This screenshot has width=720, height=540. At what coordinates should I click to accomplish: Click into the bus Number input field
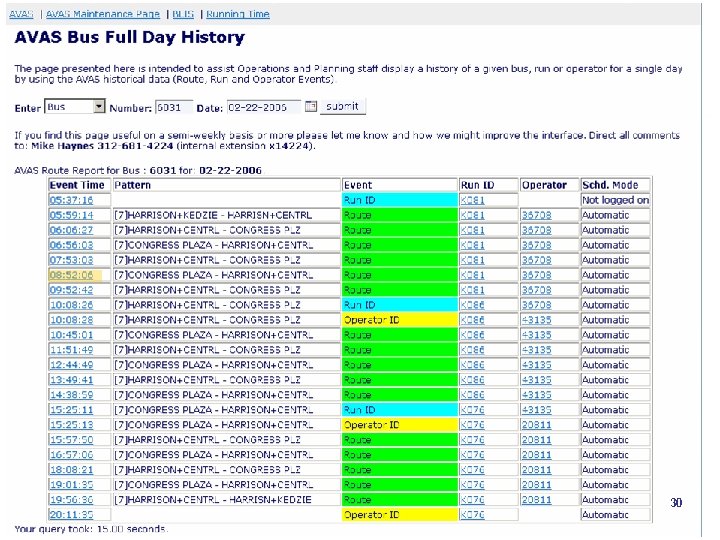coord(174,107)
